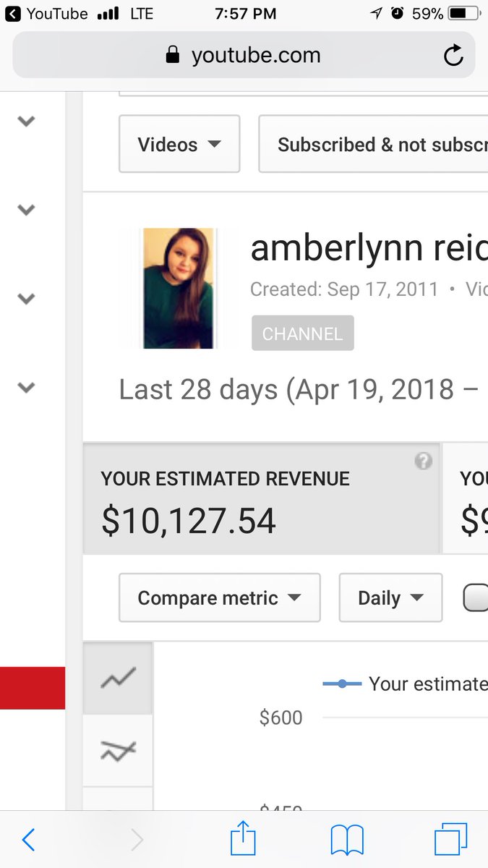Open the Safari share sheet icon
Image resolution: width=488 pixels, height=868 pixels.
pyautogui.click(x=244, y=838)
